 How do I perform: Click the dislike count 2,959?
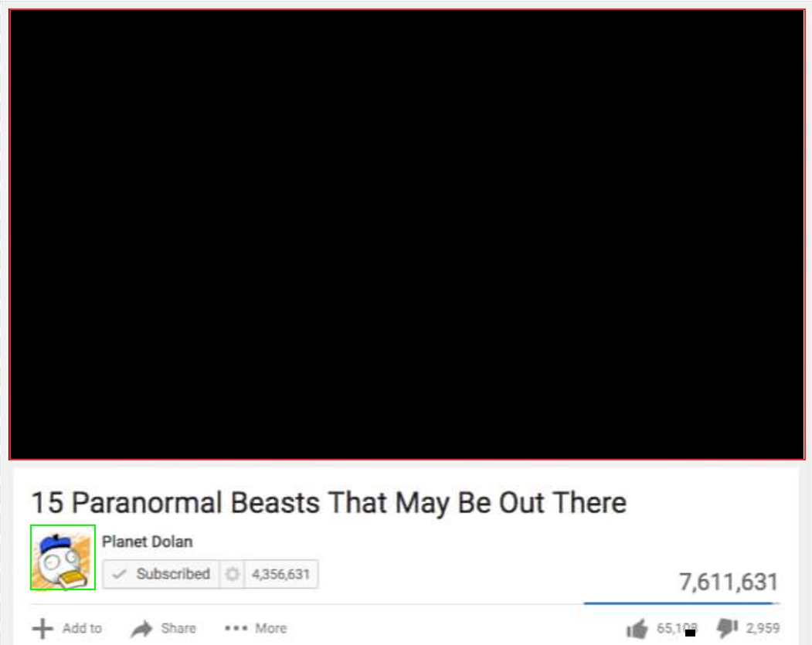[763, 629]
